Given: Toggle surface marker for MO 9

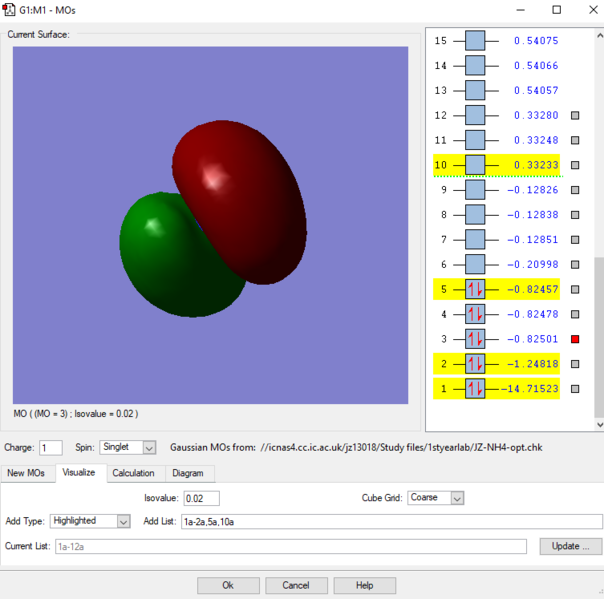Looking at the screenshot, I should point(575,190).
